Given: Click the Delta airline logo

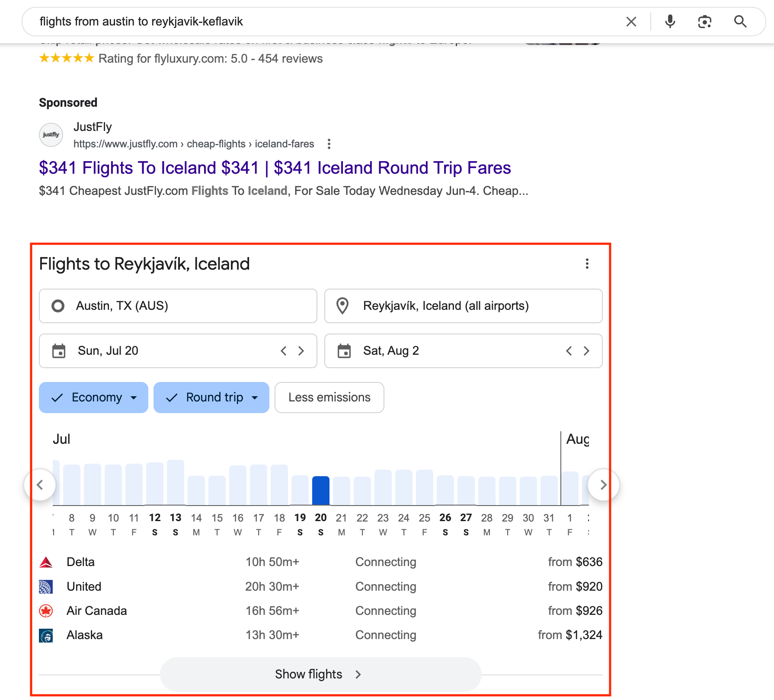Looking at the screenshot, I should 46,562.
